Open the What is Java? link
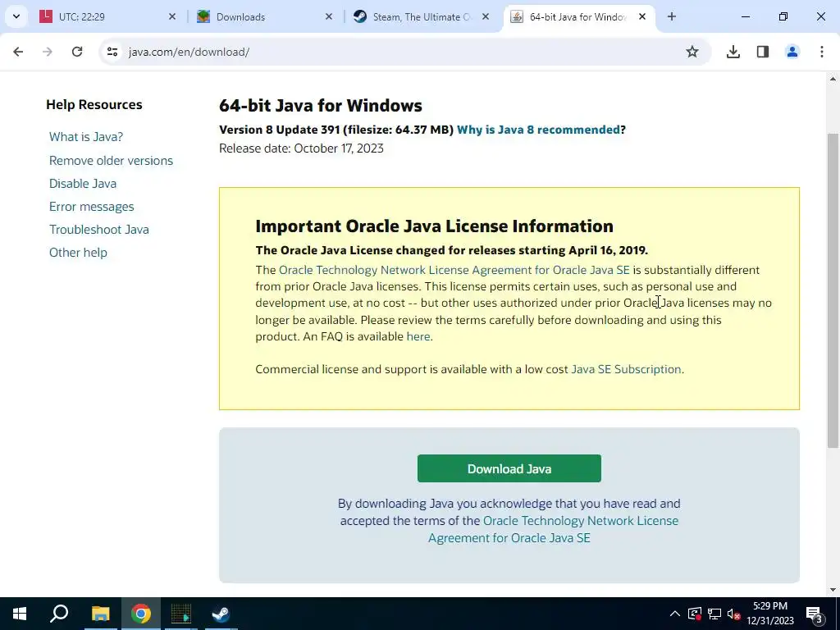Screen dimensions: 840x630 click(x=85, y=137)
